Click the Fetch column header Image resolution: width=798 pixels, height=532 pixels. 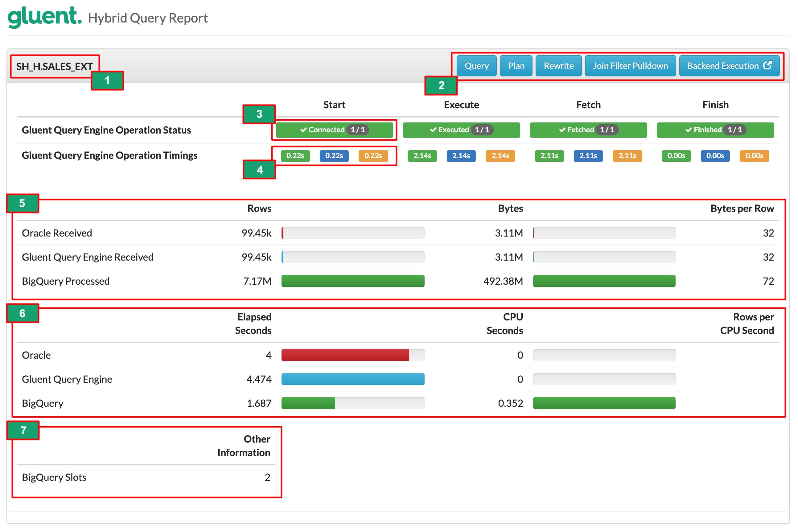[x=588, y=105]
